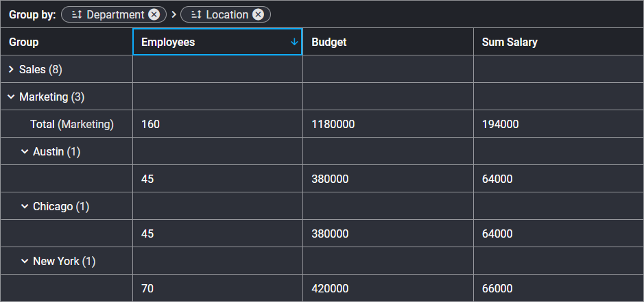Collapse the Chicago (1) subgroup

click(x=25, y=206)
